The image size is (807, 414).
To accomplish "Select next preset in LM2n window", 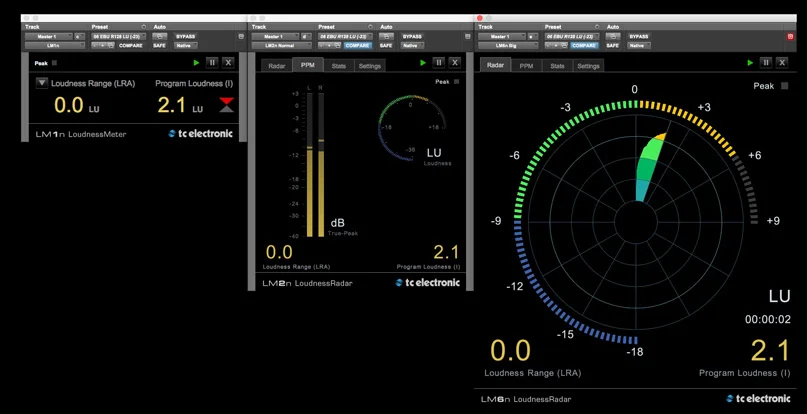I will [329, 45].
